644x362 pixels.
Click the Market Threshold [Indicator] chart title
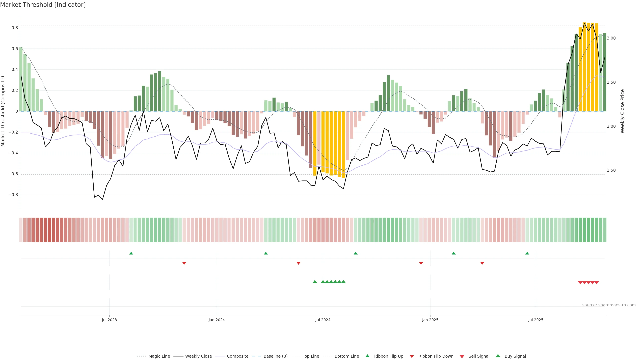(43, 5)
